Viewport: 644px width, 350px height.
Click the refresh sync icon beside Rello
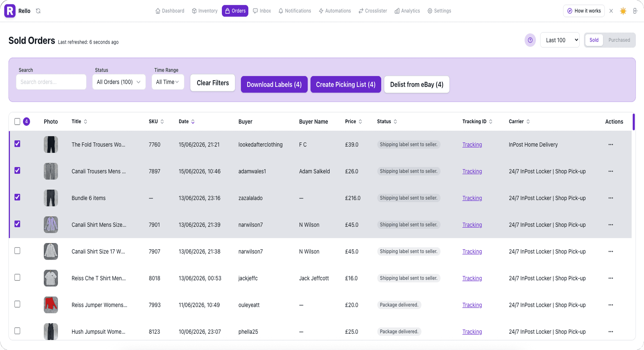click(x=38, y=11)
